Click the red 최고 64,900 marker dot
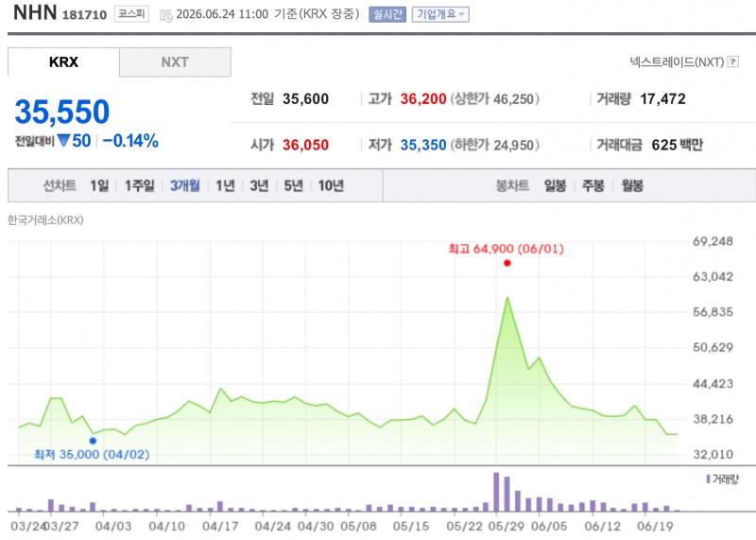This screenshot has width=756, height=540. click(x=507, y=263)
